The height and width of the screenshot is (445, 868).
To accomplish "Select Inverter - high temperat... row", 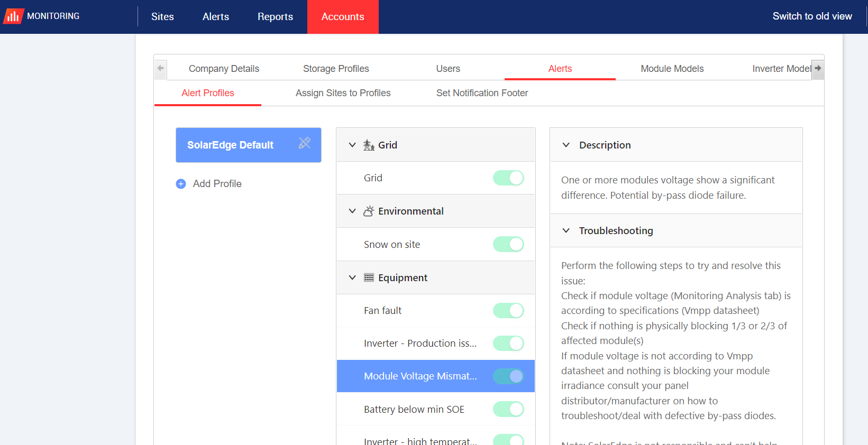I will tap(436, 437).
